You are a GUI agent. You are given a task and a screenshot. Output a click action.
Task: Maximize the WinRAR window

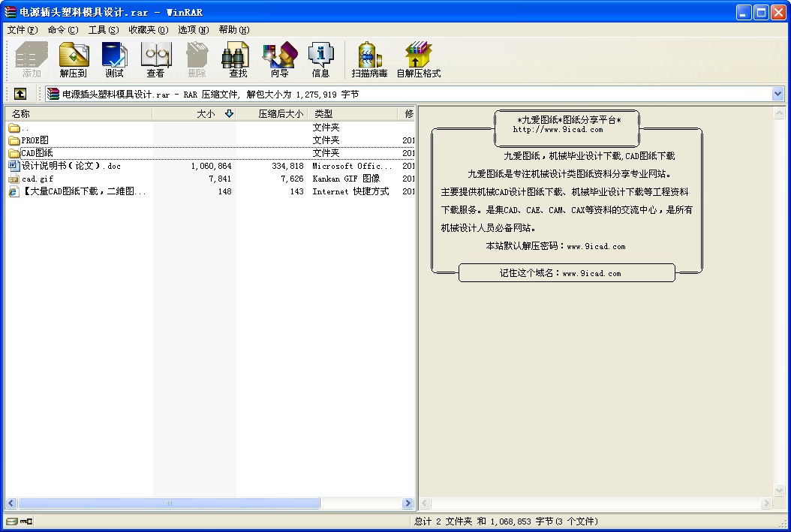point(761,12)
